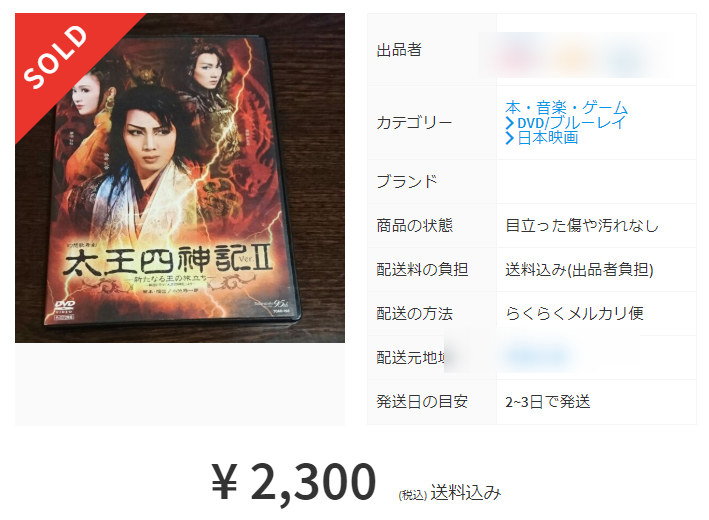
Task: Select the ¥2,300 price text
Action: [x=293, y=482]
